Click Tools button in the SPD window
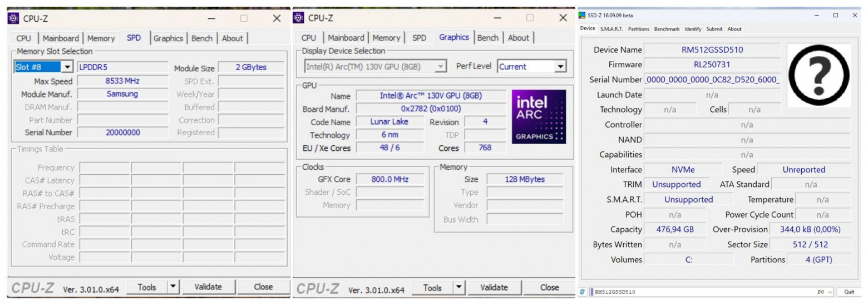This screenshot has width=868, height=305. pyautogui.click(x=147, y=287)
